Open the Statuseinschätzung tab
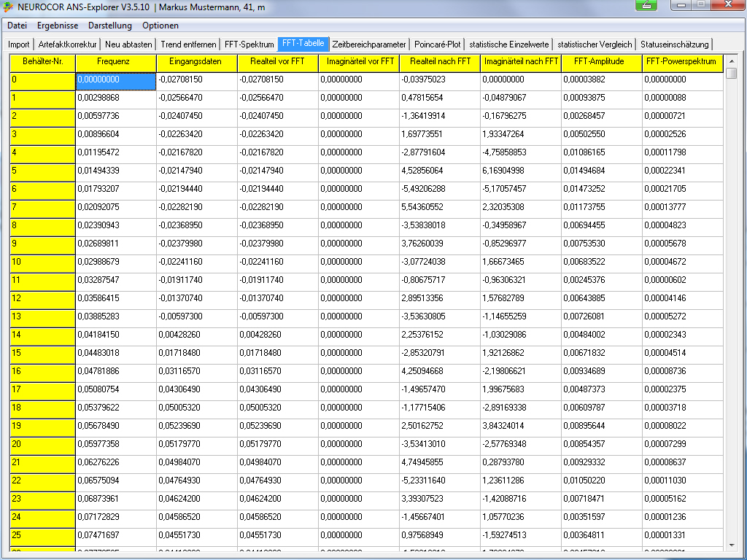 coord(675,44)
